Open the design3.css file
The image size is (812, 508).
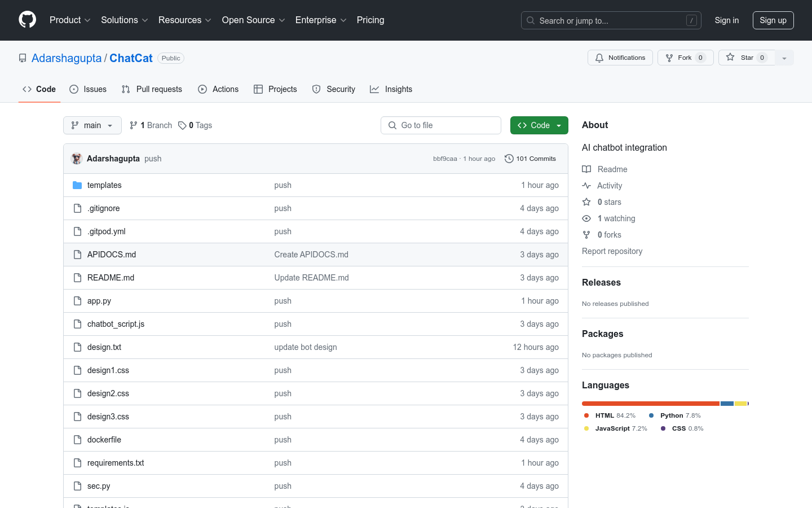pyautogui.click(x=108, y=417)
